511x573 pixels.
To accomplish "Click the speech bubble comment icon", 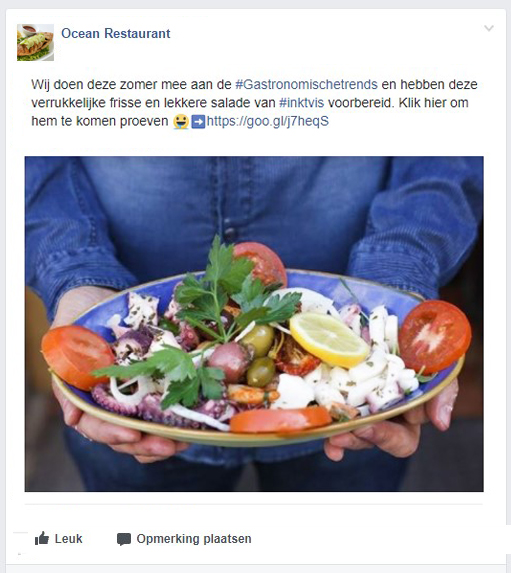I will tap(124, 539).
